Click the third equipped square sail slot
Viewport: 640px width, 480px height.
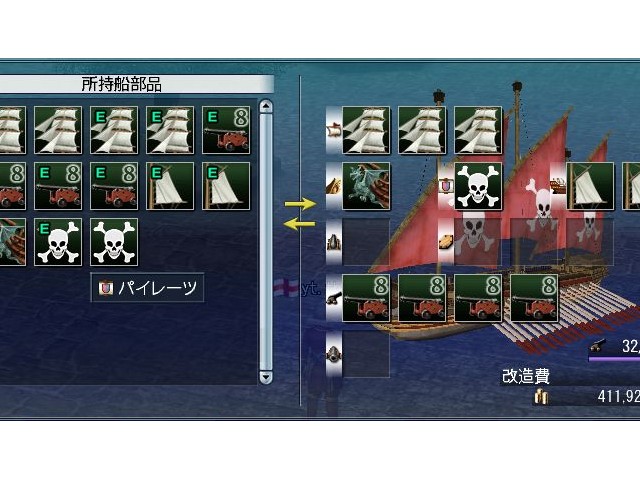pos(478,130)
